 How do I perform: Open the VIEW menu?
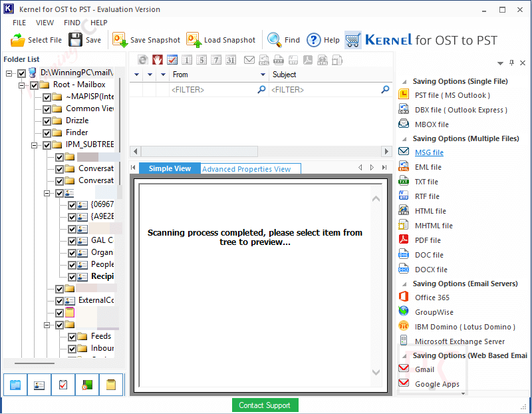click(x=45, y=23)
